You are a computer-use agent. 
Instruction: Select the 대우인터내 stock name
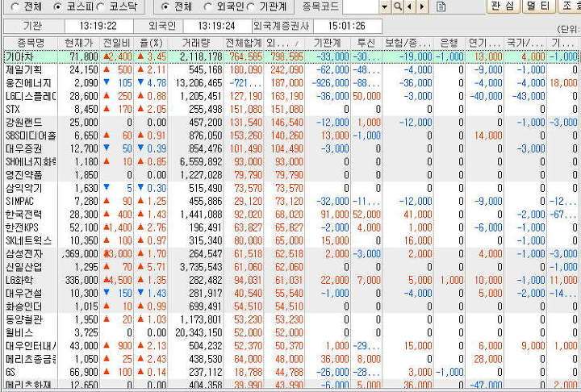coord(31,346)
